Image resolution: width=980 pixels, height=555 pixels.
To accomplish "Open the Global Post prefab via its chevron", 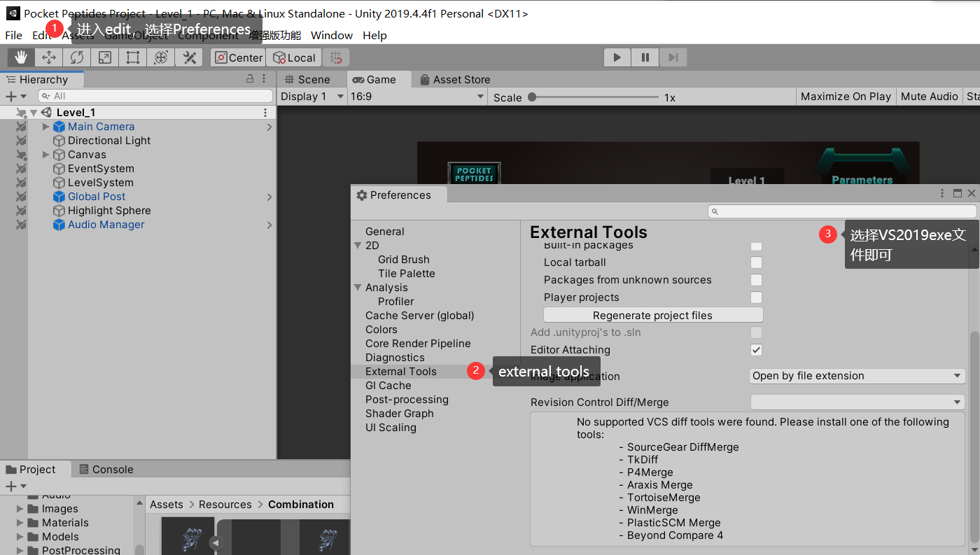I will click(269, 197).
